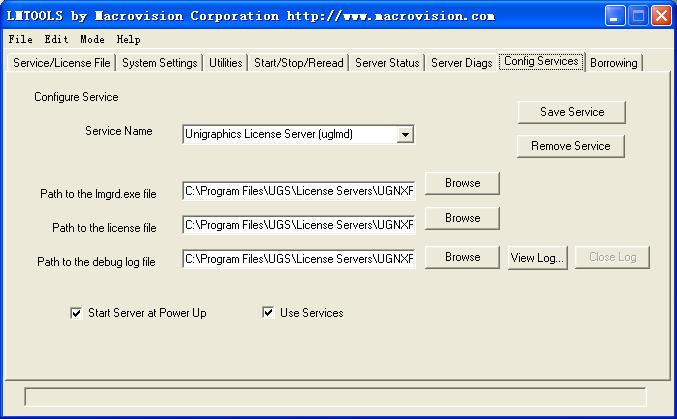Open the File menu
Viewport: 677px width, 419px height.
coord(20,39)
